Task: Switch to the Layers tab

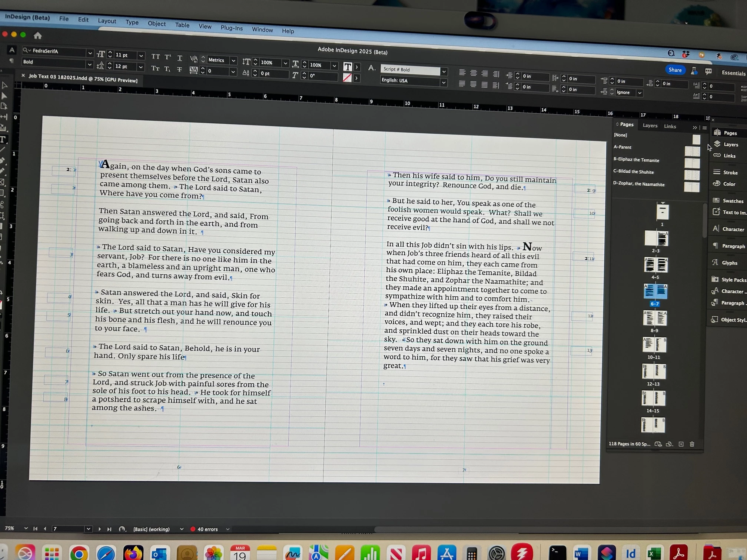Action: pos(650,126)
